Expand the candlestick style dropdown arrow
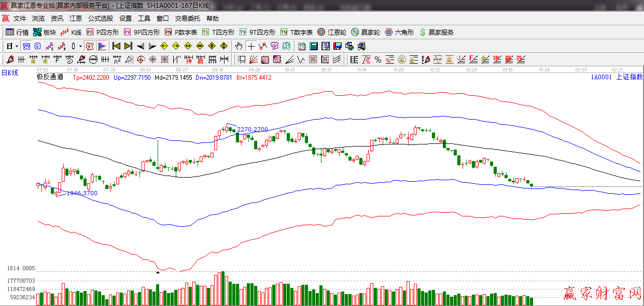 pos(80,46)
